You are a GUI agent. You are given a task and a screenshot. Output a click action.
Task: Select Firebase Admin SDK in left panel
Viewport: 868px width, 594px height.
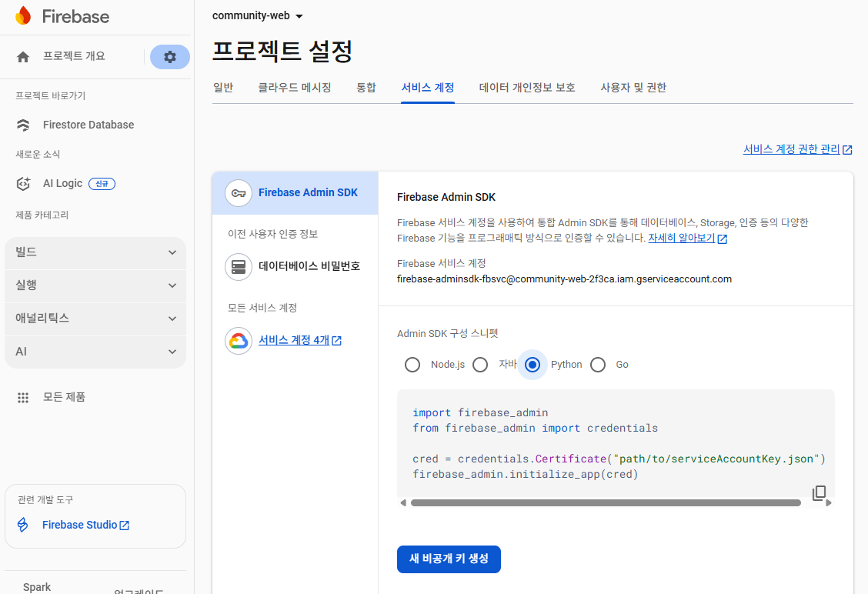[x=295, y=193]
